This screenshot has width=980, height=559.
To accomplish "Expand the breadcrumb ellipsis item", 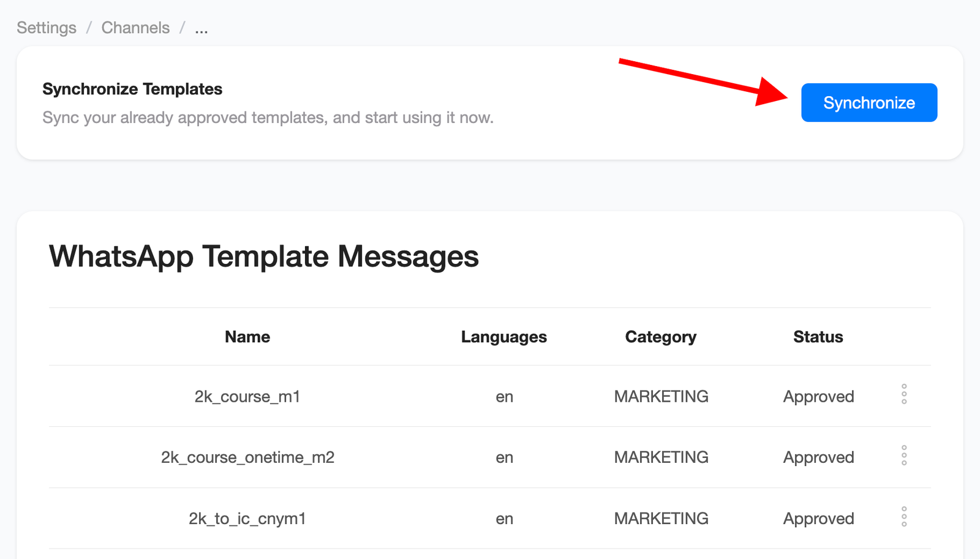I will (202, 28).
